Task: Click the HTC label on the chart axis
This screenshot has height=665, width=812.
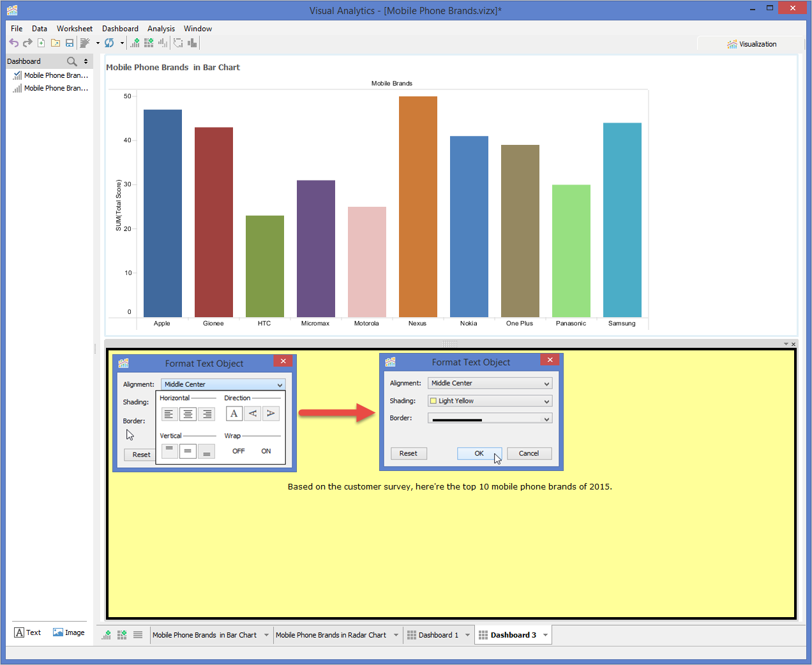Action: (264, 324)
